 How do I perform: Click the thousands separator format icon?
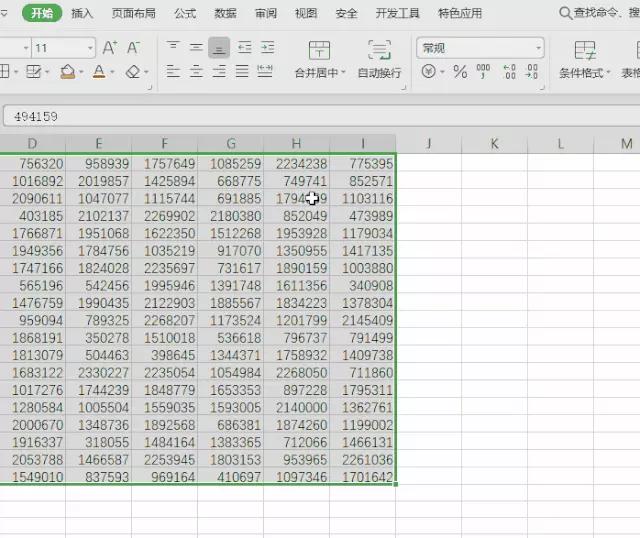[484, 72]
